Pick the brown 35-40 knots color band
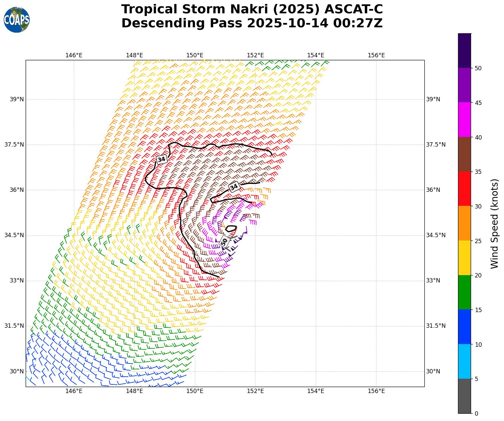The image size is (504, 421). pos(464,154)
